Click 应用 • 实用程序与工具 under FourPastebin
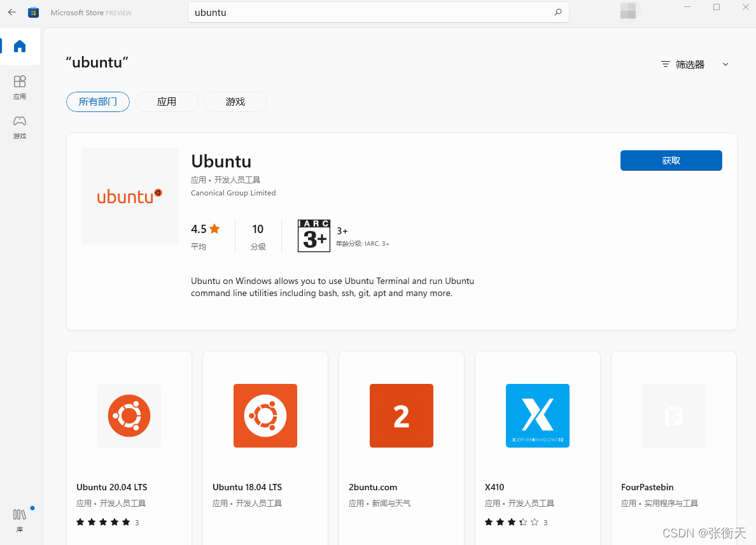756x545 pixels. point(659,503)
